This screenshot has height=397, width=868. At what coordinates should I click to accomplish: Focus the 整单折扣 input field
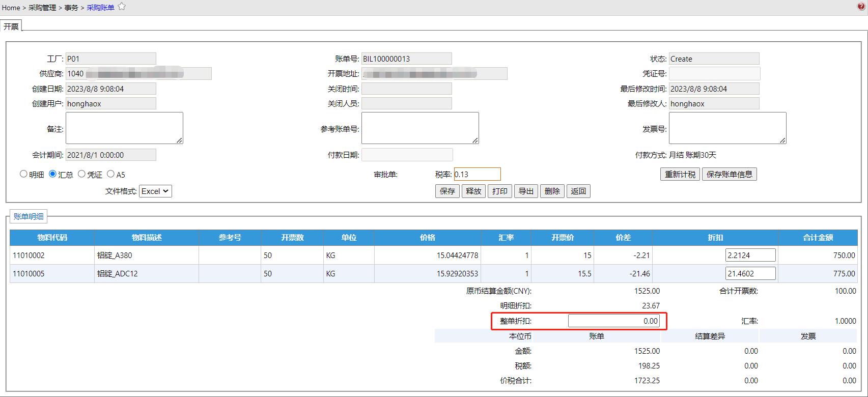614,321
